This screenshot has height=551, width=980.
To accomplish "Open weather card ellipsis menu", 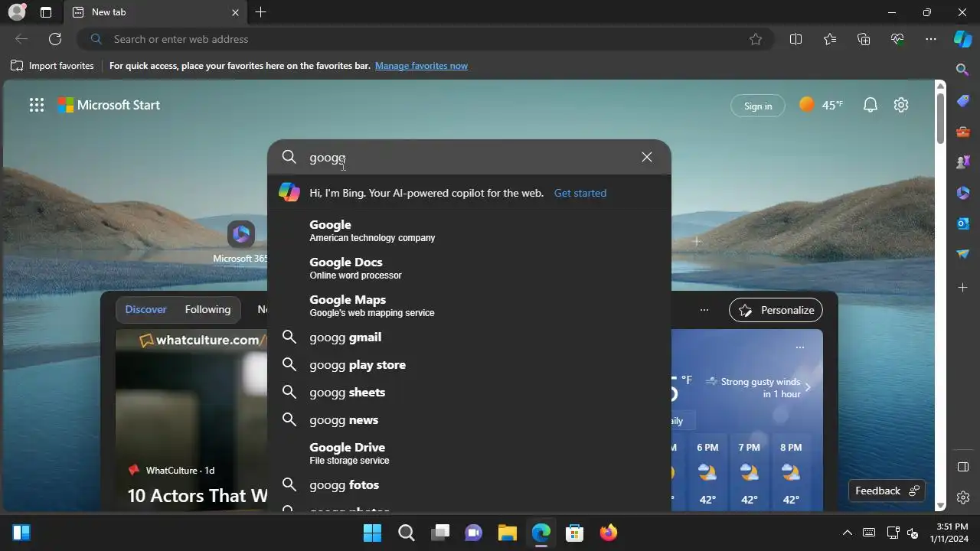I will pyautogui.click(x=799, y=347).
